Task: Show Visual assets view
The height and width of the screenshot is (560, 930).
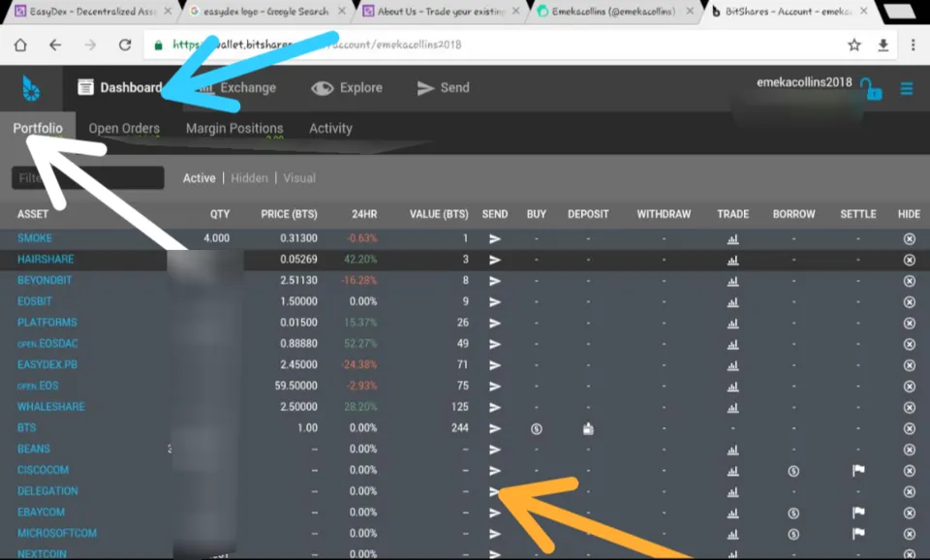Action: (299, 178)
